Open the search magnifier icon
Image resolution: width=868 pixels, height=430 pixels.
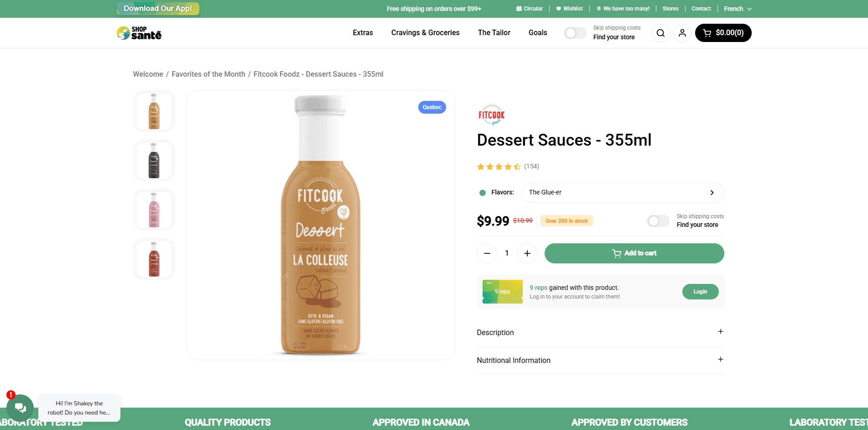coord(660,33)
